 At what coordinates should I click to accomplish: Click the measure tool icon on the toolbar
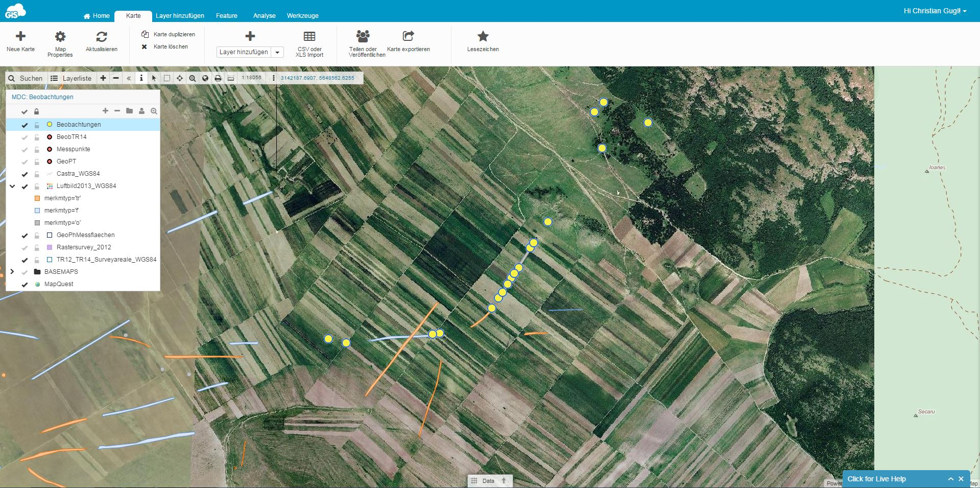point(231,78)
